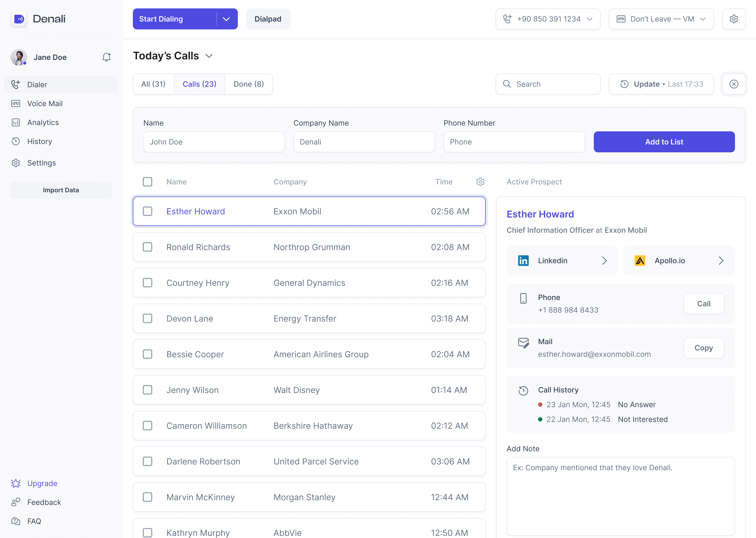Click the LinkedIn logo icon
This screenshot has width=756, height=538.
click(x=523, y=261)
